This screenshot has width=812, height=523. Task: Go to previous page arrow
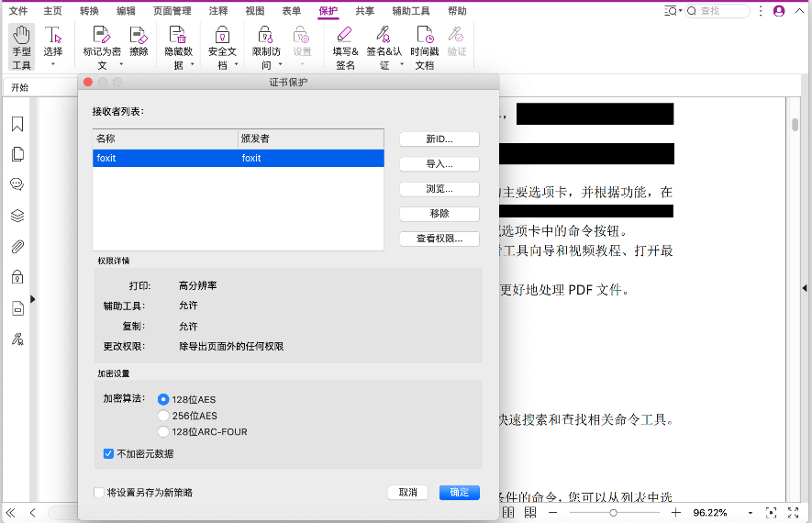(33, 513)
